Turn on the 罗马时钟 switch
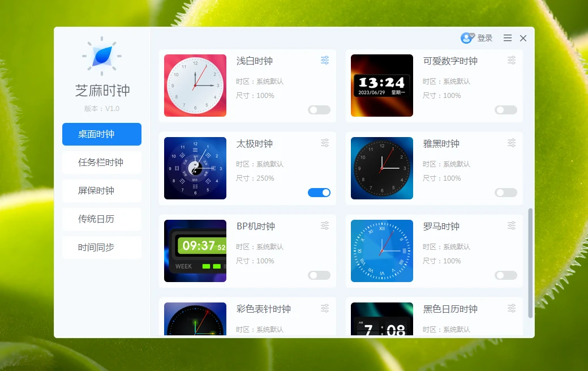Image resolution: width=588 pixels, height=371 pixels. coord(506,275)
